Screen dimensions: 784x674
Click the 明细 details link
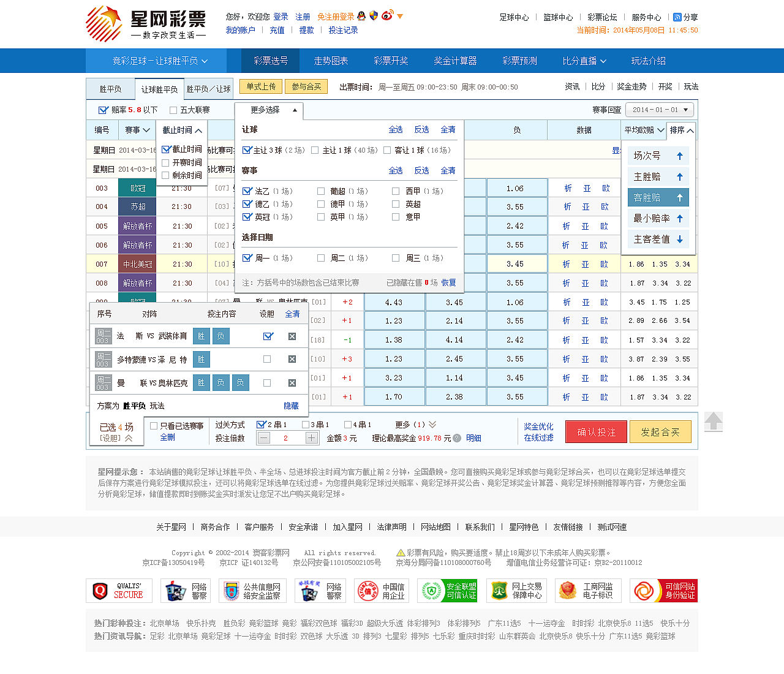(473, 437)
